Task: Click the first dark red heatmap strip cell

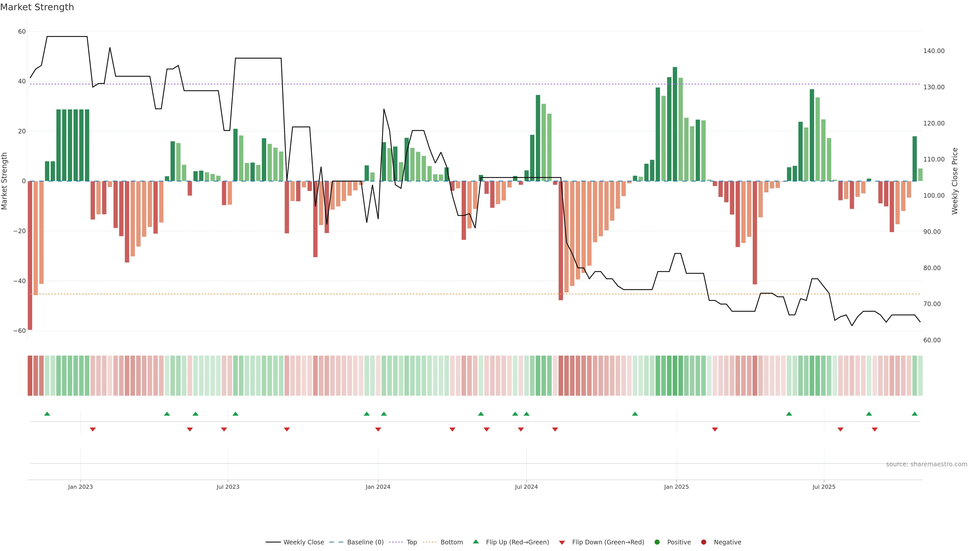Action: point(30,376)
